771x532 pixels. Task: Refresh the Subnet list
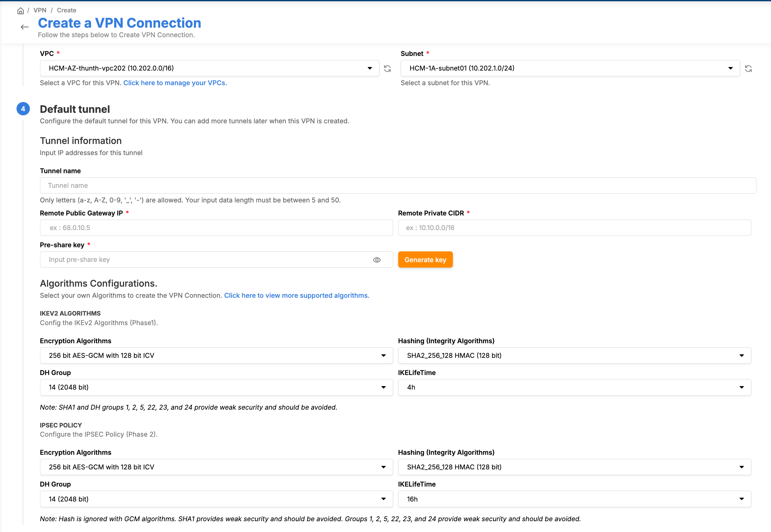click(748, 69)
